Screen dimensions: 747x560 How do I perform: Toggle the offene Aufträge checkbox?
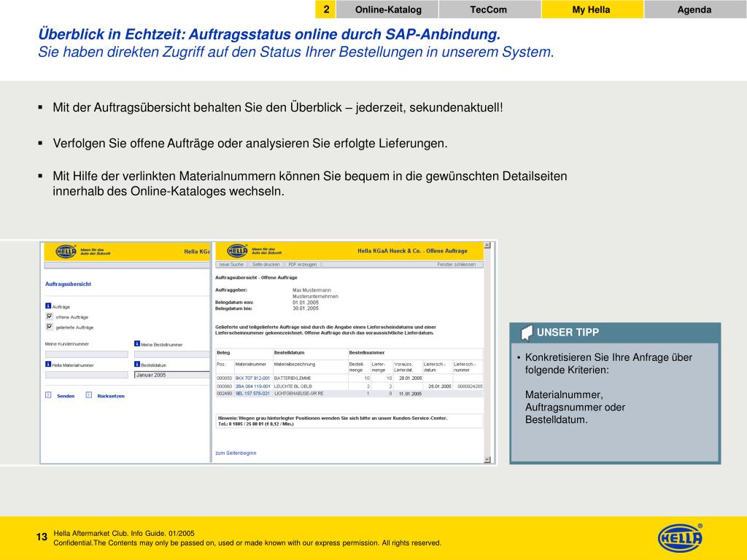[49, 316]
